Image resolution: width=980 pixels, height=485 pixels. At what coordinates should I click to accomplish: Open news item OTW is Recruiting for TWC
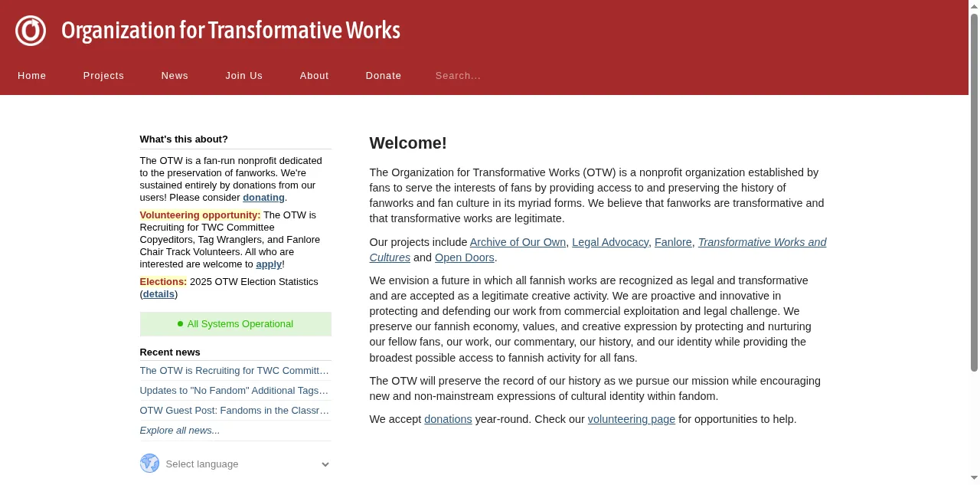(234, 371)
